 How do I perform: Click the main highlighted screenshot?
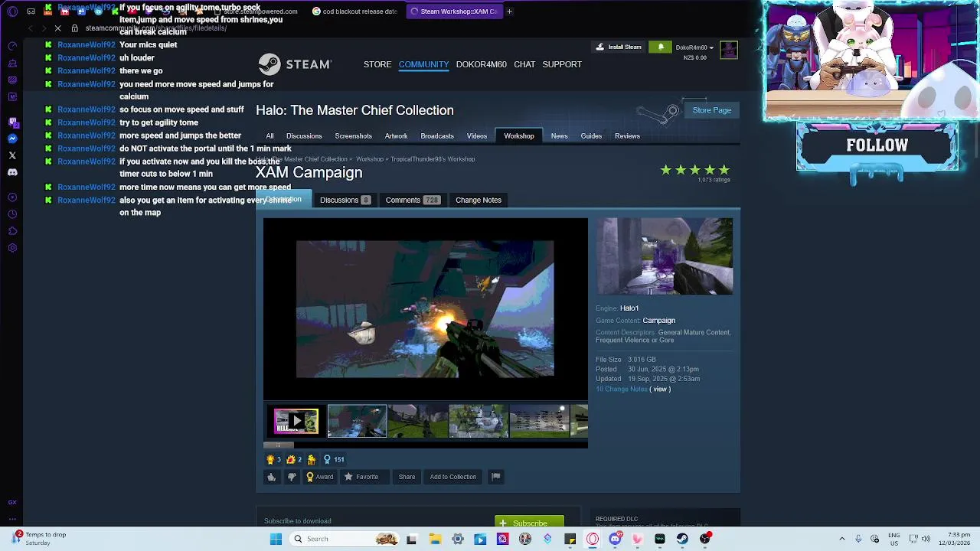pos(425,309)
